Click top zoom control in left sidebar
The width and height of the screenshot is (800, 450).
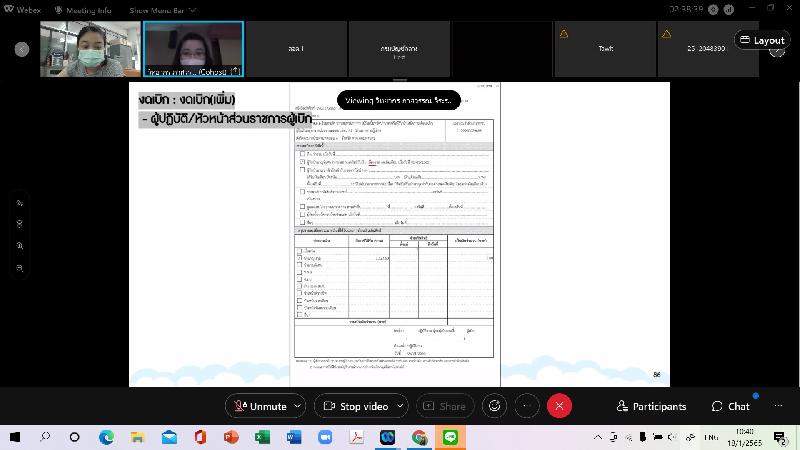coord(20,202)
